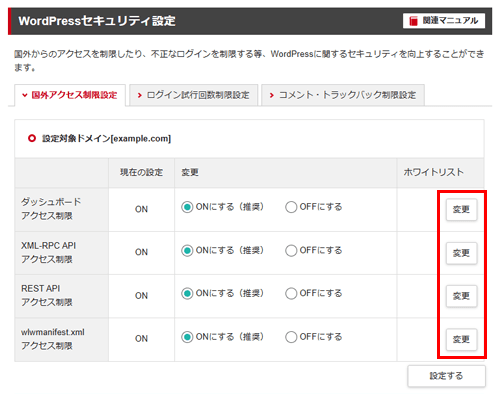
Task: Select ONにする for wlwmanifest.xml アクセス制限
Action: (x=187, y=337)
